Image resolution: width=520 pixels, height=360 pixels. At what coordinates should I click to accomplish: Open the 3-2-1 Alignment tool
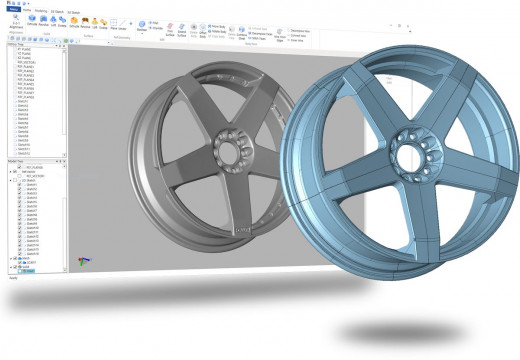point(16,22)
